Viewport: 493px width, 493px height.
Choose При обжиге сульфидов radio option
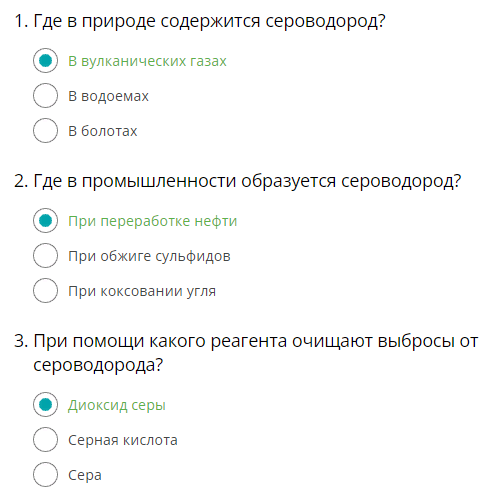45,256
